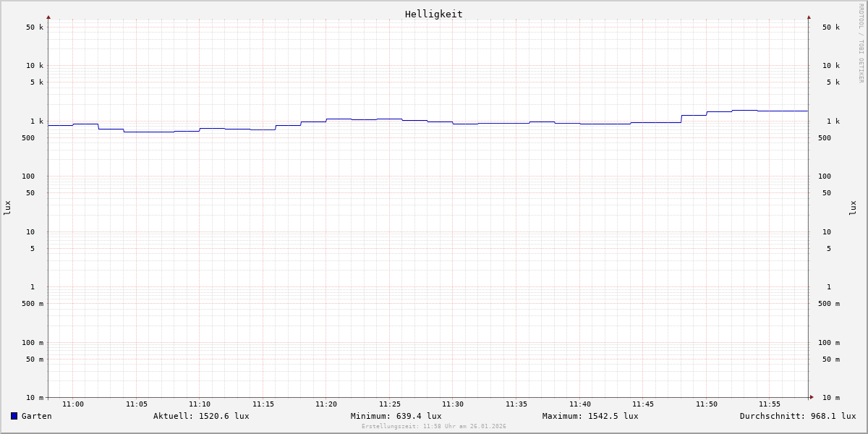
Task: Click the Helligkeit chart title
Action: coord(433,14)
